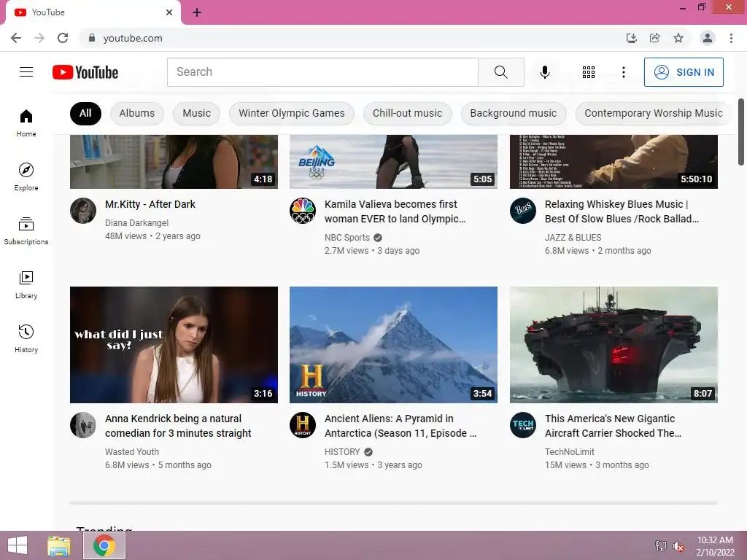The width and height of the screenshot is (747, 560).
Task: Play the 5:50:10 blues thumbnail
Action: 614,162
